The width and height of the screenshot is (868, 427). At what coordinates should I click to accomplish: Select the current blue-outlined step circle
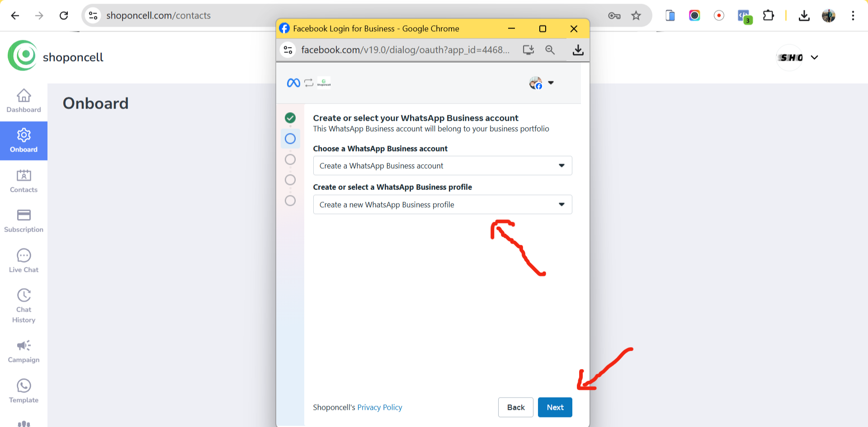pyautogui.click(x=290, y=138)
